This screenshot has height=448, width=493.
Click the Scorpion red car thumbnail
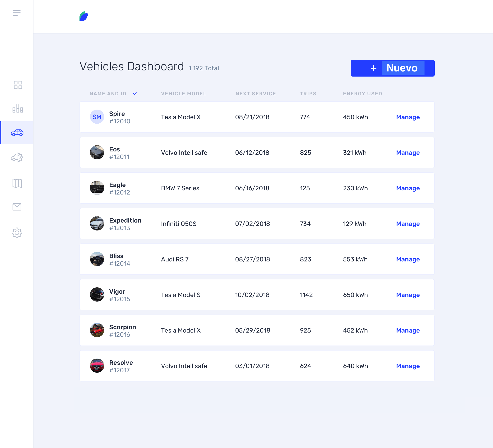(97, 330)
